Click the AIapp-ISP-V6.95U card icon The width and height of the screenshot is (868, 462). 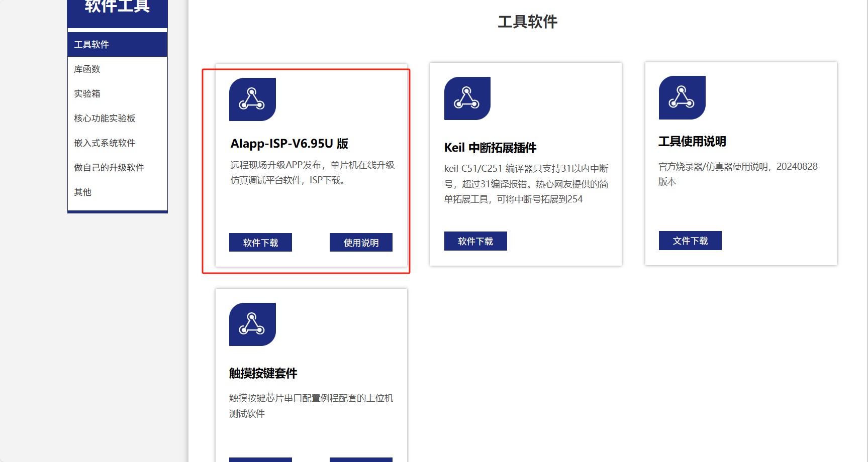(252, 99)
